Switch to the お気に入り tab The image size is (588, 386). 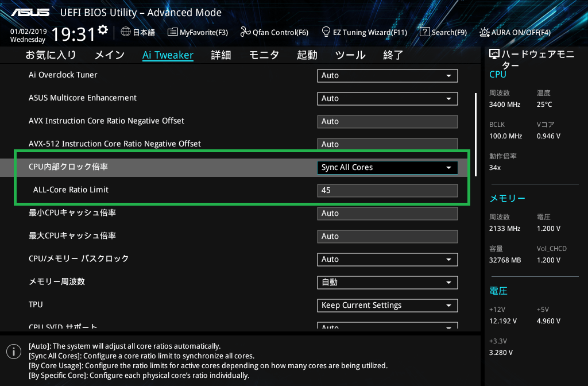51,55
